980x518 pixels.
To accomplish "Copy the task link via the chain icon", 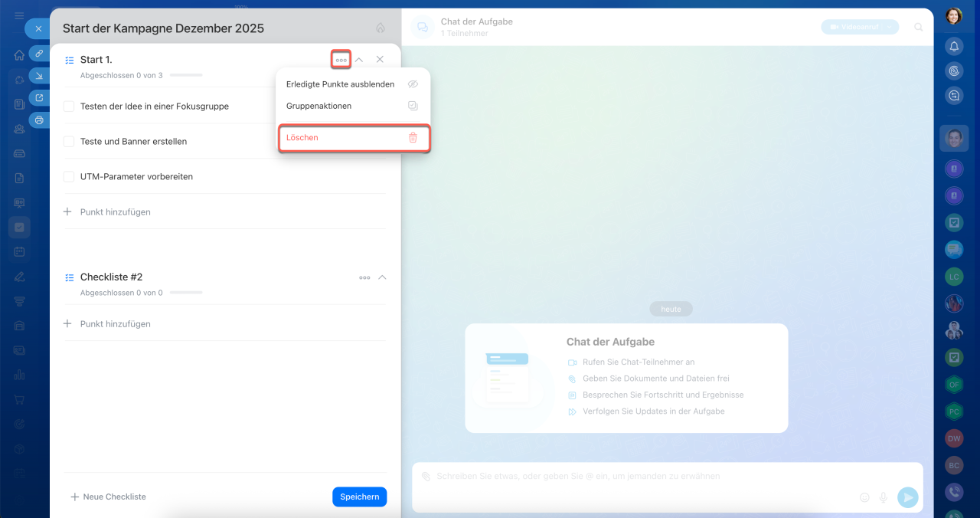I will coord(39,54).
